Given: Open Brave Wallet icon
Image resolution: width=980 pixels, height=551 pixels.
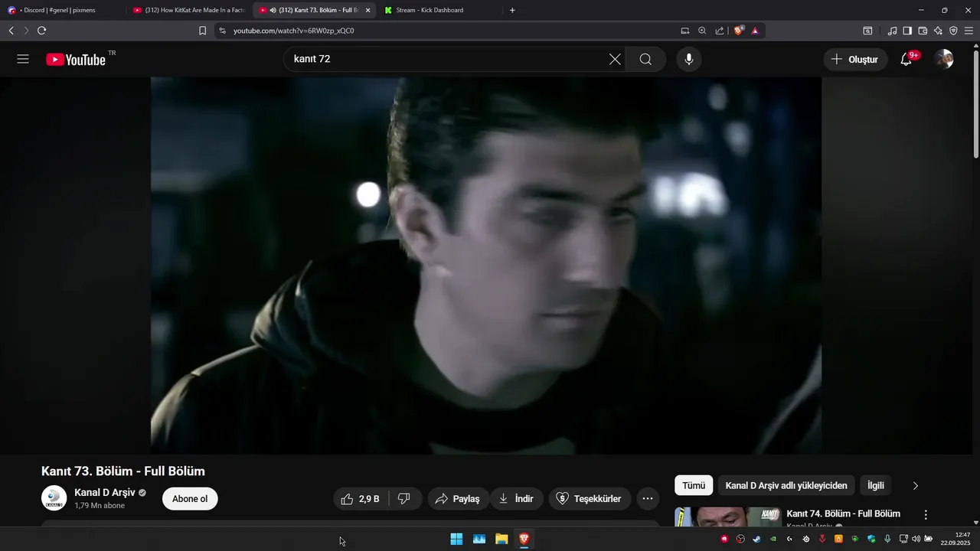Looking at the screenshot, I should [923, 31].
